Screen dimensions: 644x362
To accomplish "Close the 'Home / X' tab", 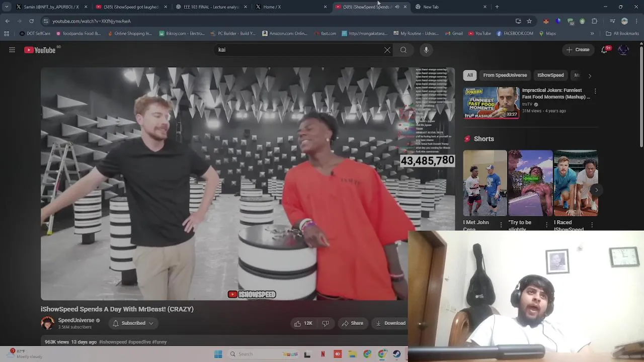I will click(325, 7).
